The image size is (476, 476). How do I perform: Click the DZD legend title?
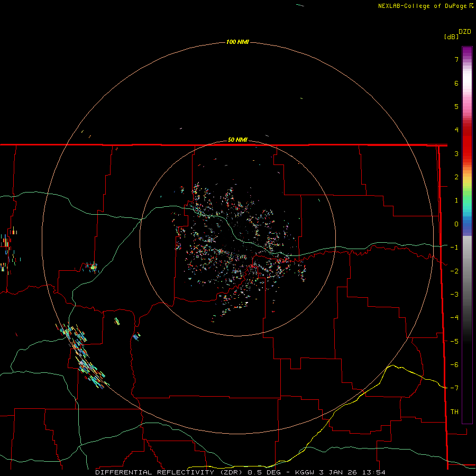tap(465, 32)
